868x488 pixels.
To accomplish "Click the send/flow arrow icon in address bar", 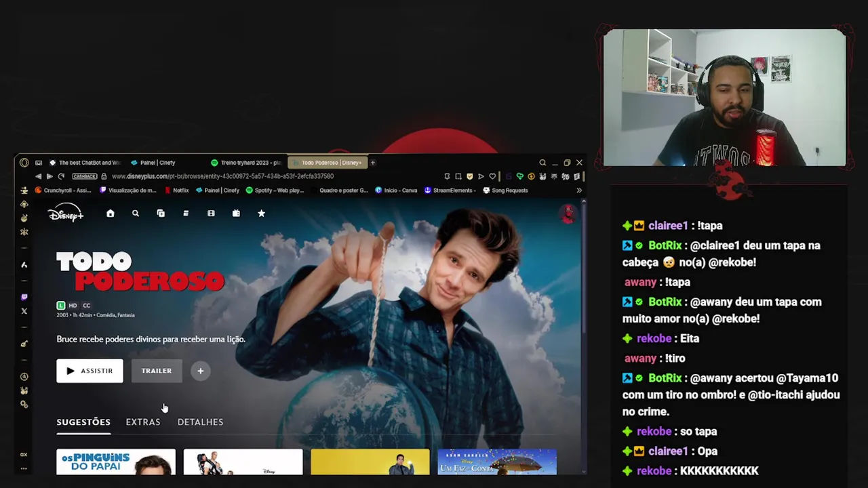I will coord(481,176).
